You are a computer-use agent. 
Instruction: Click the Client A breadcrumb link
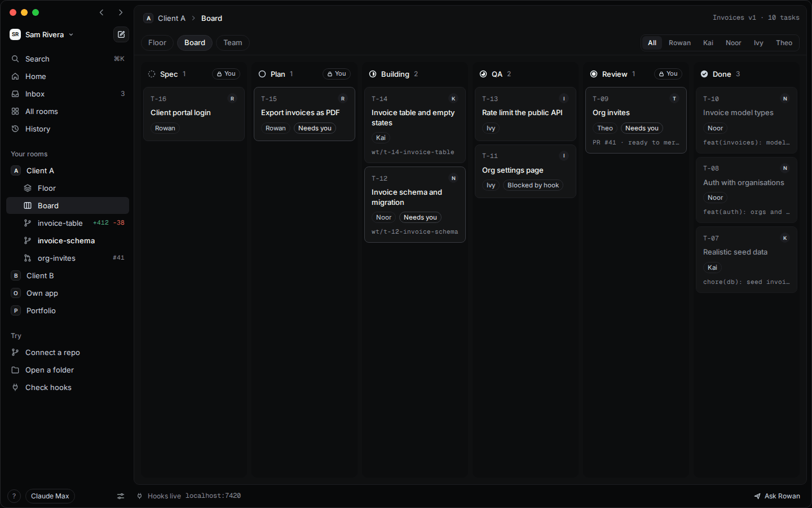pos(171,19)
